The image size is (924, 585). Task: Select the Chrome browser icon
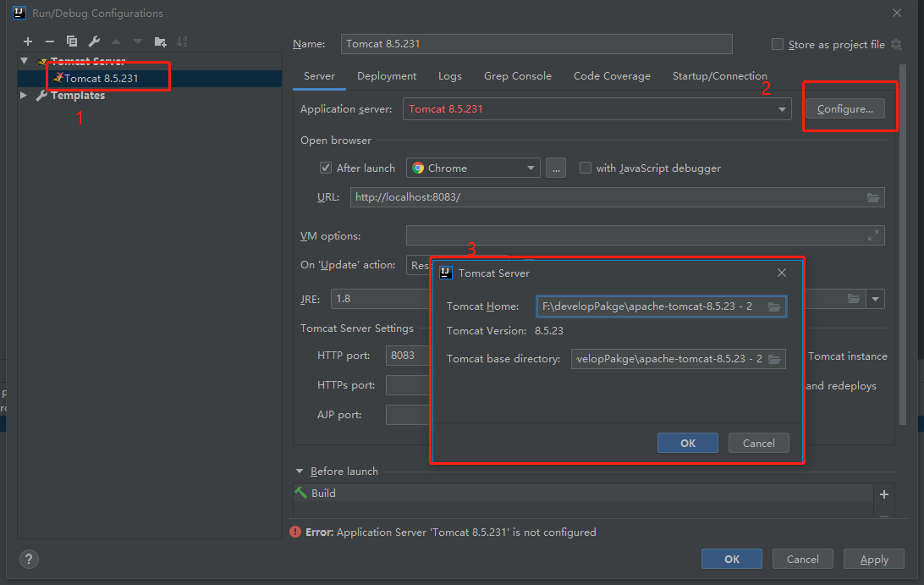418,168
